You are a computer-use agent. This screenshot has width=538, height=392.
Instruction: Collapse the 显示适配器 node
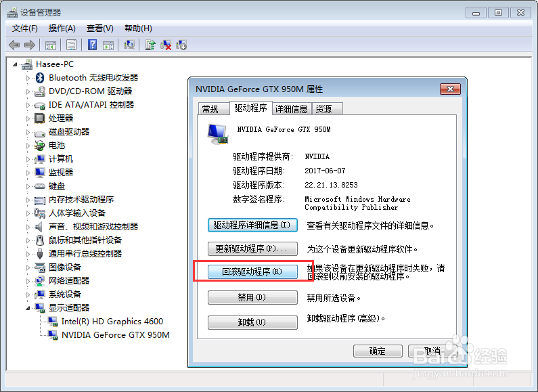point(28,308)
